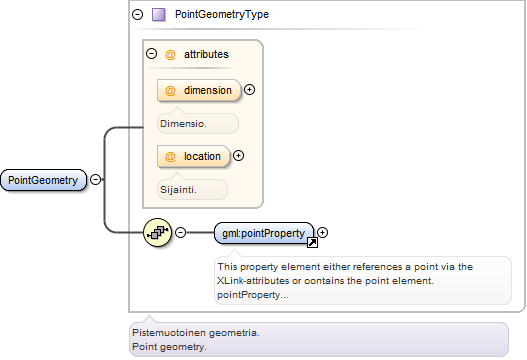Expand the gml:pointProperty element
Screen dimensions: 527x360
point(322,233)
